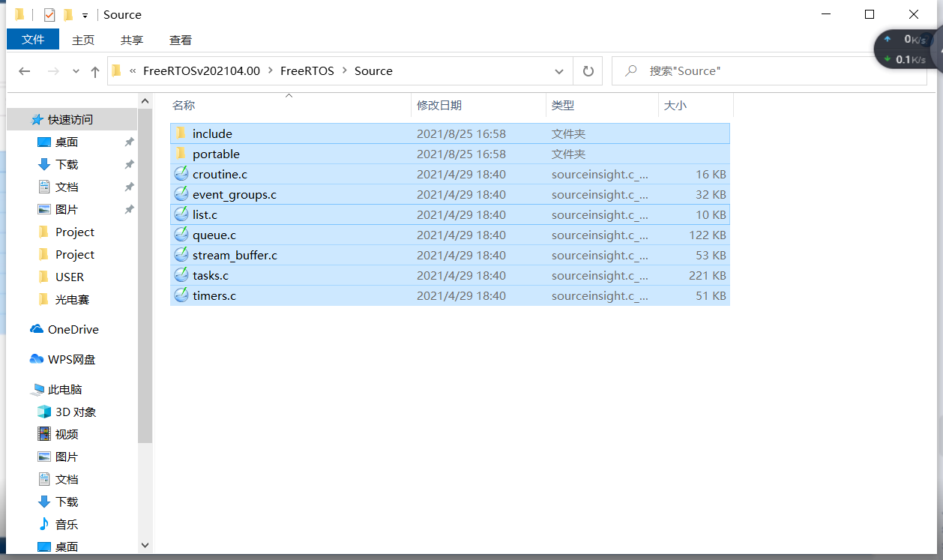Refresh the current folder view
The height and width of the screenshot is (560, 943).
[x=588, y=71]
